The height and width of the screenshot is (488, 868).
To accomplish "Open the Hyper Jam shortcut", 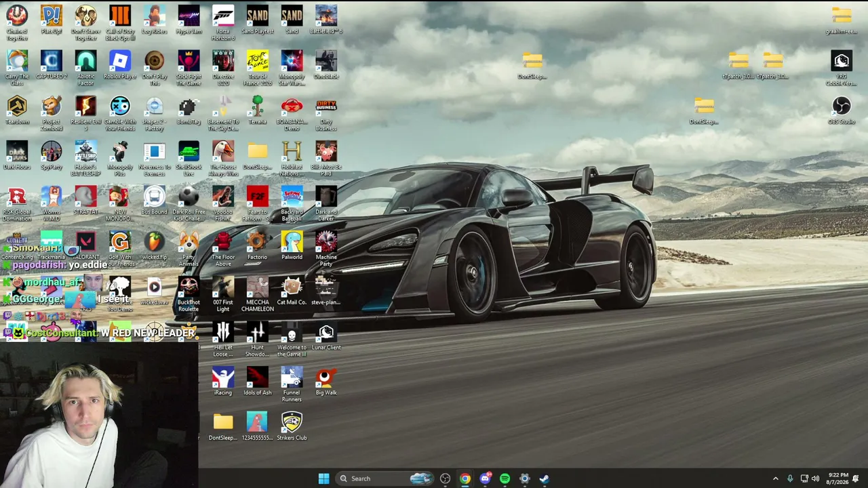I will pos(189,20).
